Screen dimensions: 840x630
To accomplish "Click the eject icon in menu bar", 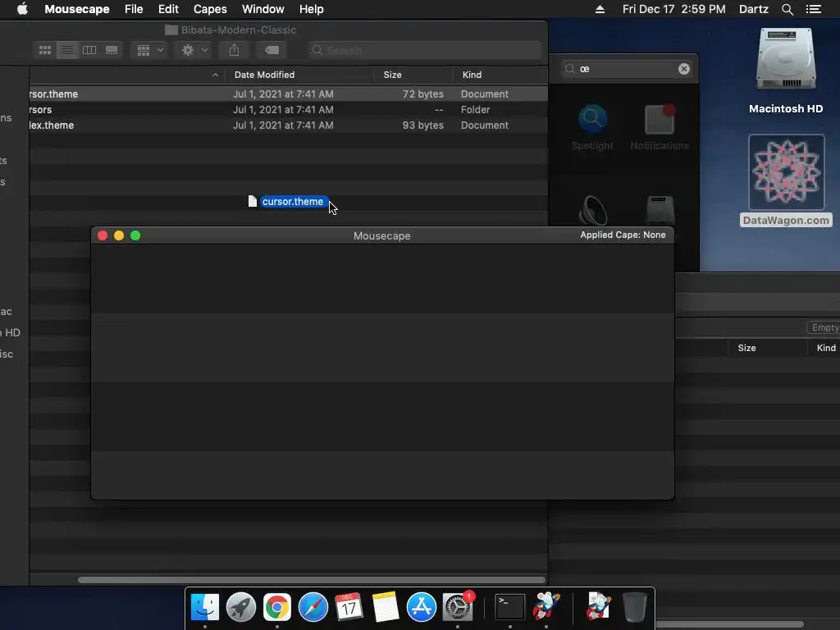I will [600, 9].
